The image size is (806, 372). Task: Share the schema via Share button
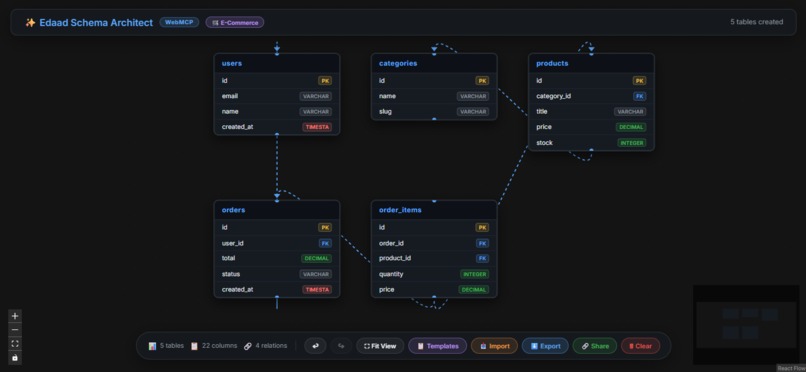click(x=595, y=346)
